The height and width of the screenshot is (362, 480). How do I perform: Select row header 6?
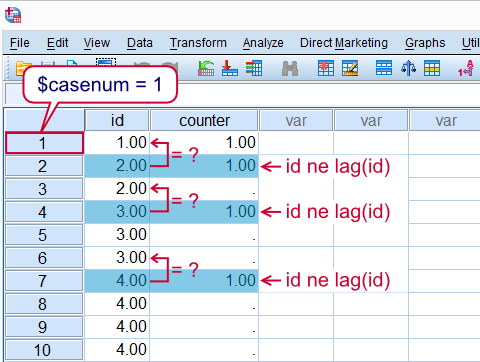pyautogui.click(x=44, y=258)
